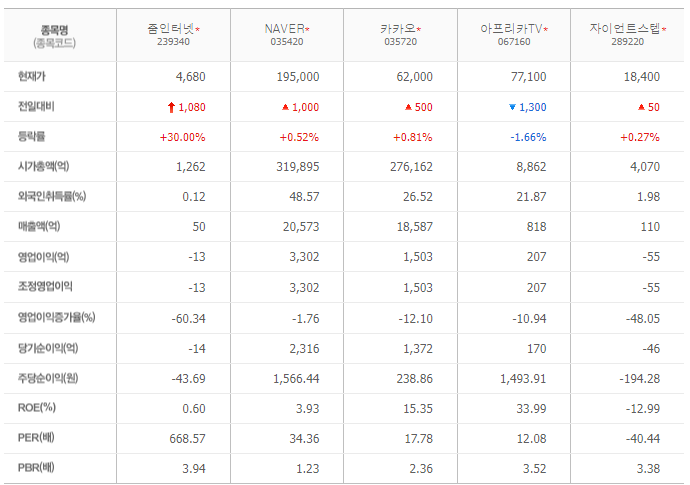
Task: Click the red up arrow beside 1,080
Action: coord(172,107)
